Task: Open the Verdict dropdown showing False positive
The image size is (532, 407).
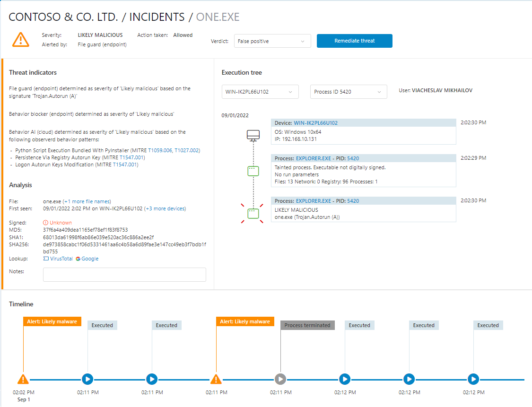Action: tap(272, 41)
